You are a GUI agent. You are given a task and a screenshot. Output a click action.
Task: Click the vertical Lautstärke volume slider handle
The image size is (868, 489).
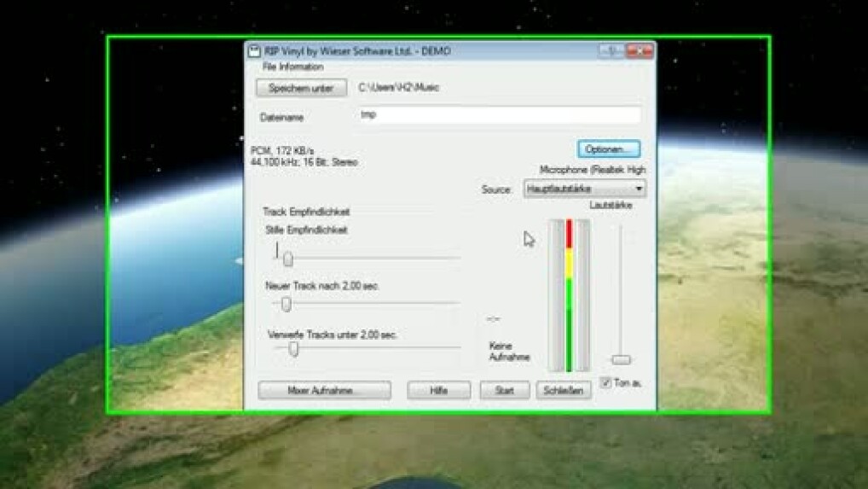coord(622,359)
